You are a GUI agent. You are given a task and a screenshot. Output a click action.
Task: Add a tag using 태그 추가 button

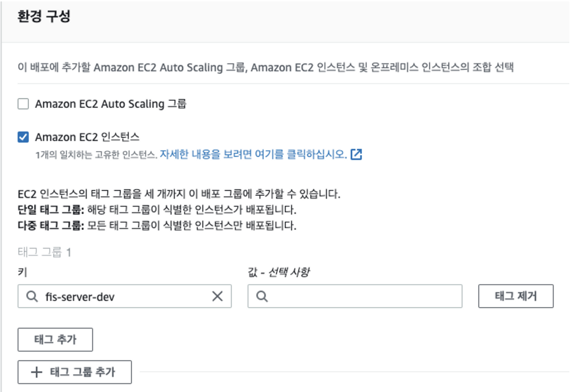[x=55, y=340]
